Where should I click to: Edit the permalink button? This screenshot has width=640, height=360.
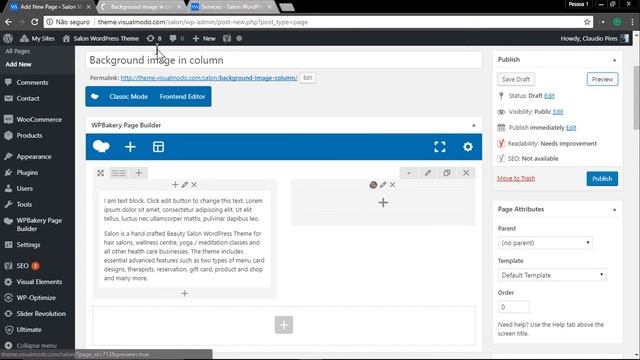pos(307,78)
